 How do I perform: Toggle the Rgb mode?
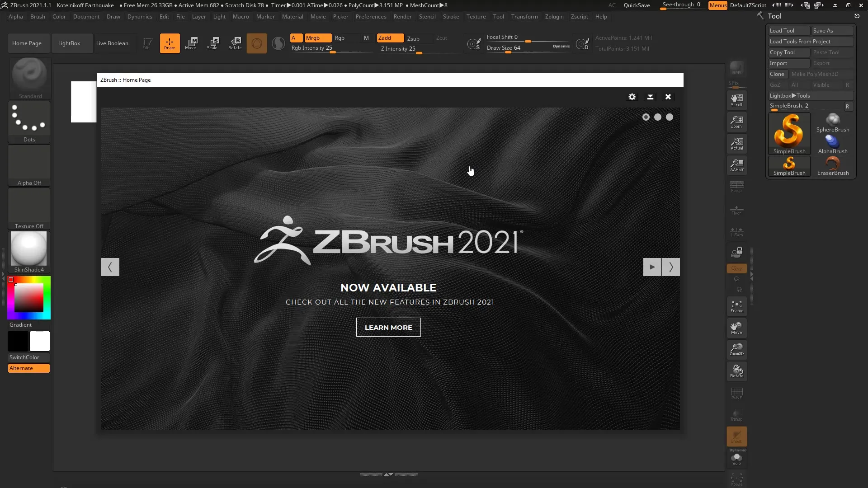340,38
